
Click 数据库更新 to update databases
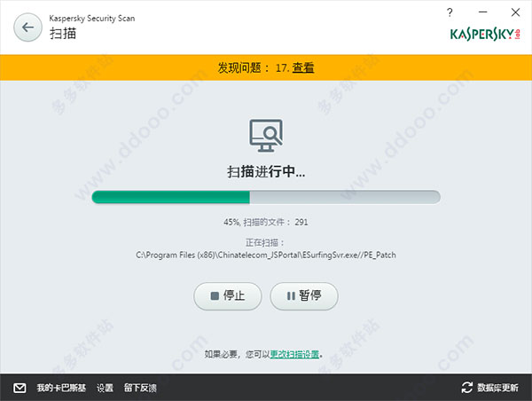click(497, 388)
